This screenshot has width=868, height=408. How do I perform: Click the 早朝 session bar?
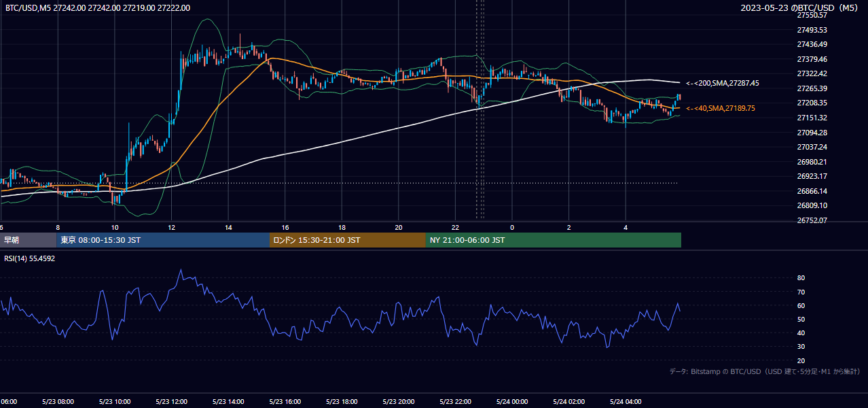[x=28, y=240]
